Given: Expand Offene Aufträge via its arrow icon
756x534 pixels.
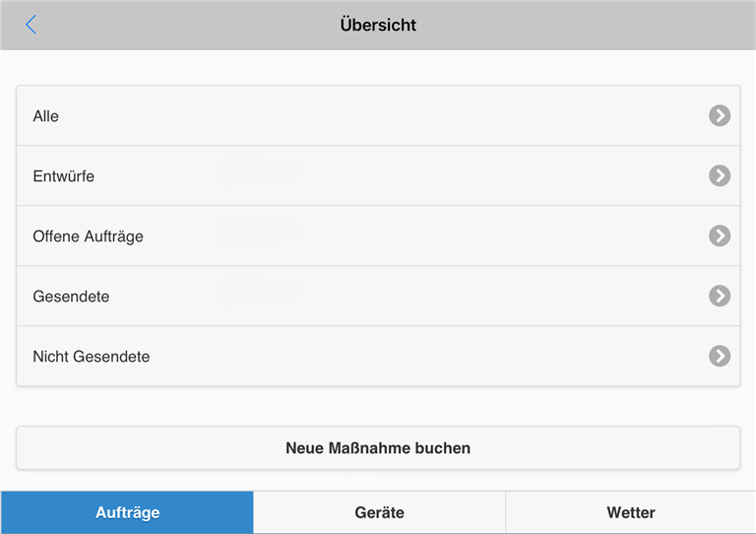Looking at the screenshot, I should (x=720, y=236).
